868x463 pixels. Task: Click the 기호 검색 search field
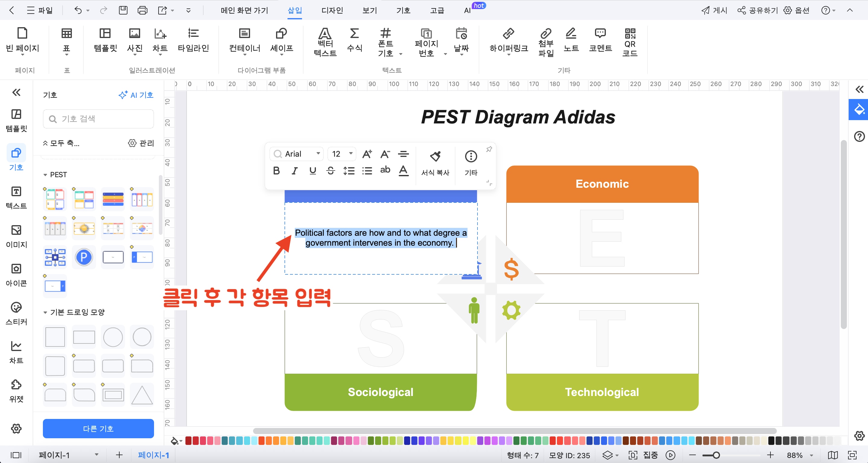coord(98,119)
